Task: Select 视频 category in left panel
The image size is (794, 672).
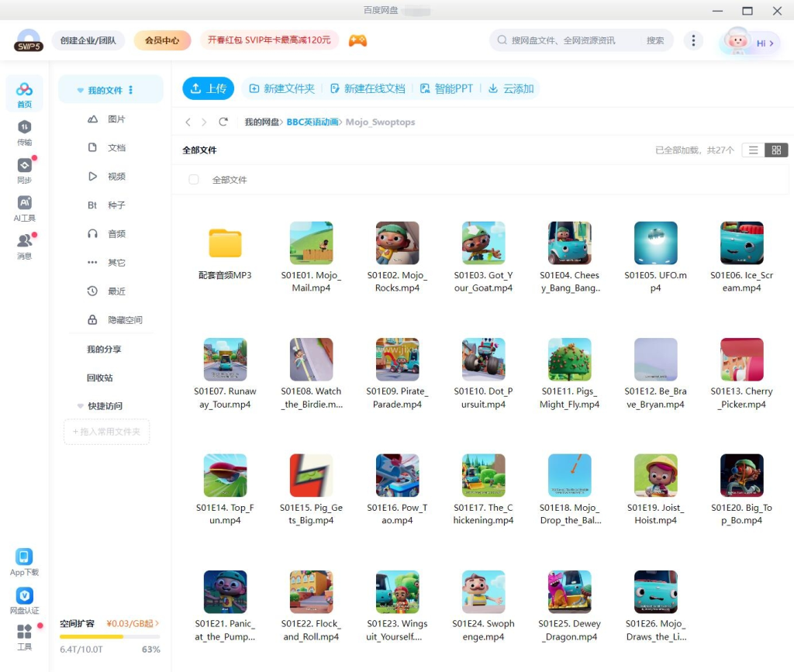Action: coord(116,177)
